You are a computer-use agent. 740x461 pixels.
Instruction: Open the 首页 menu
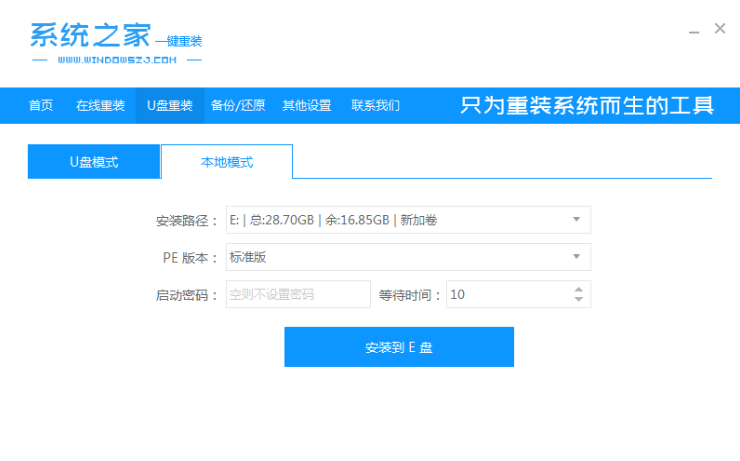point(41,105)
